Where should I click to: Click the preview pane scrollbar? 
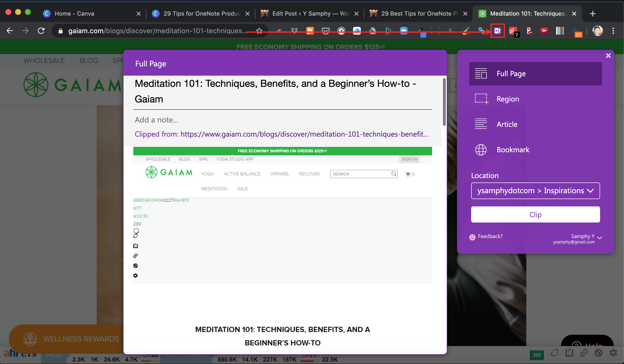pyautogui.click(x=444, y=102)
